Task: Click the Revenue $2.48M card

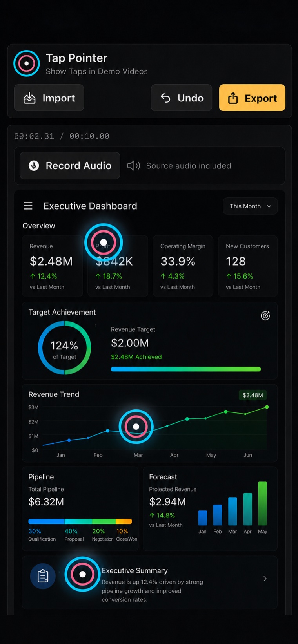Action: click(x=53, y=266)
